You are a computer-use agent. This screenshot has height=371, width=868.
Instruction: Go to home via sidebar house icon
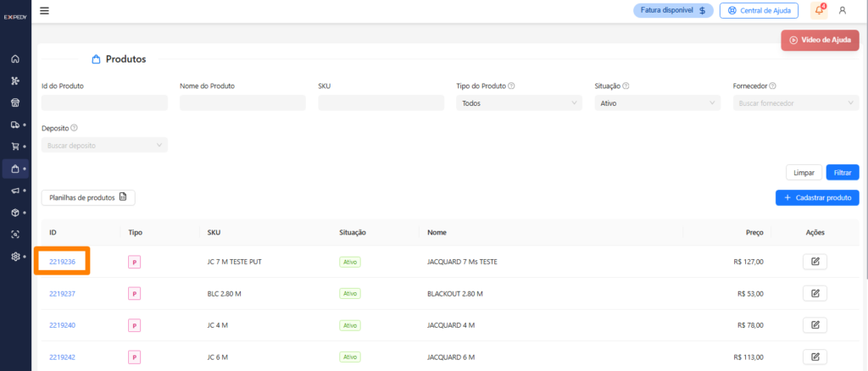[x=15, y=58]
